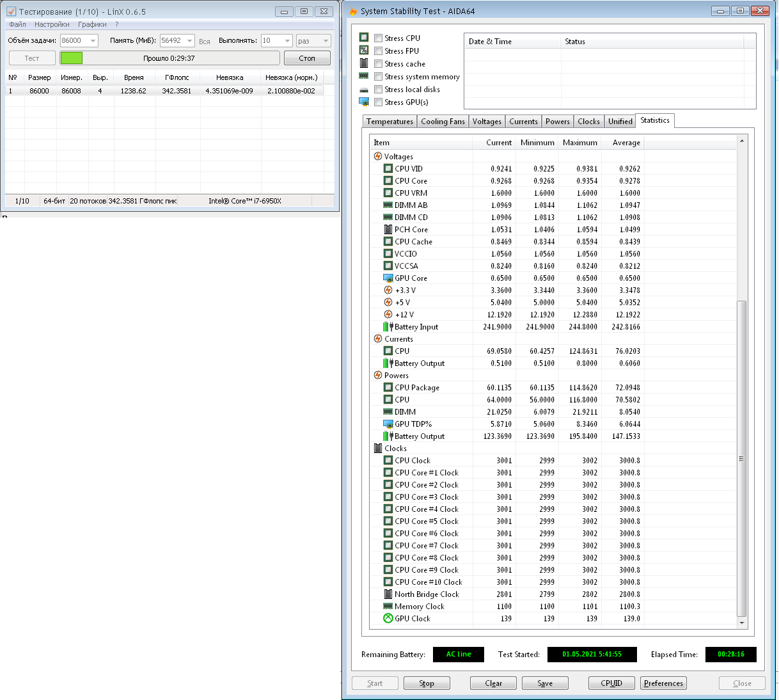Enable the Stress system memory checkbox

[379, 76]
